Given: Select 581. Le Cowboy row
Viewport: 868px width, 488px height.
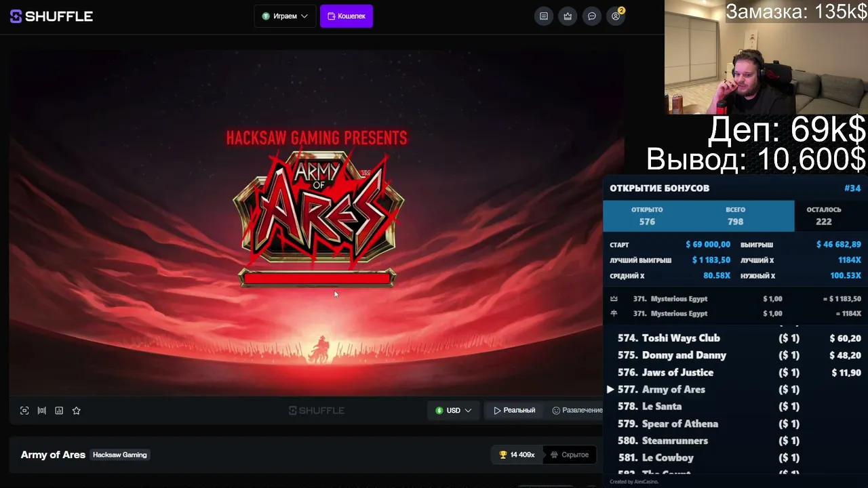Looking at the screenshot, I should coord(735,457).
